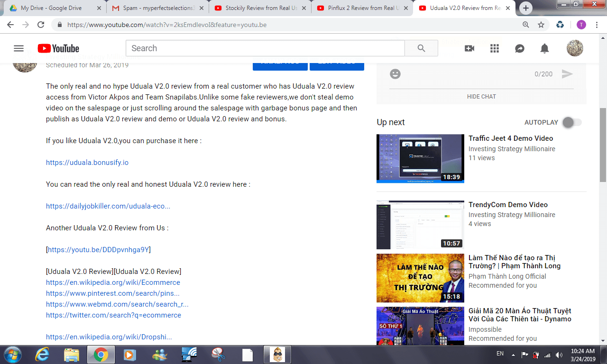Click the Phạm Thành Long Official channel name

coord(507,276)
